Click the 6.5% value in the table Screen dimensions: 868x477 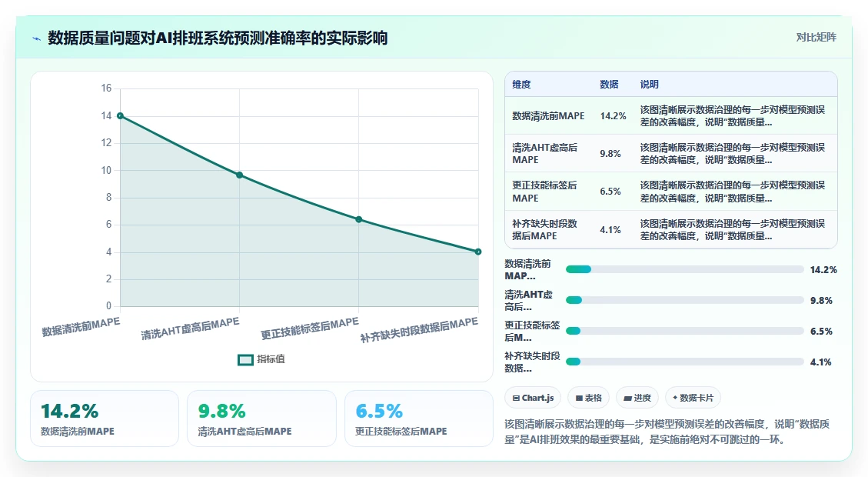coord(610,192)
